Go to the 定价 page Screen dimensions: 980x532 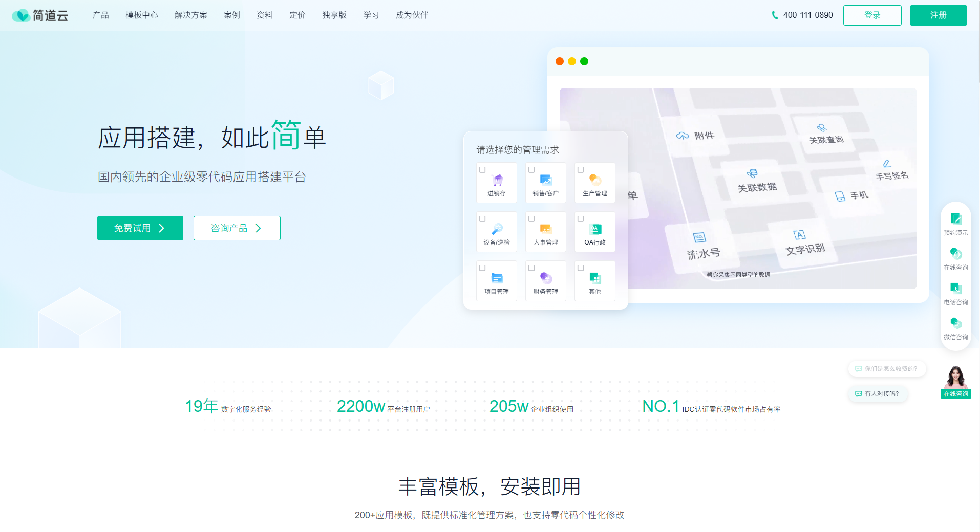[297, 15]
